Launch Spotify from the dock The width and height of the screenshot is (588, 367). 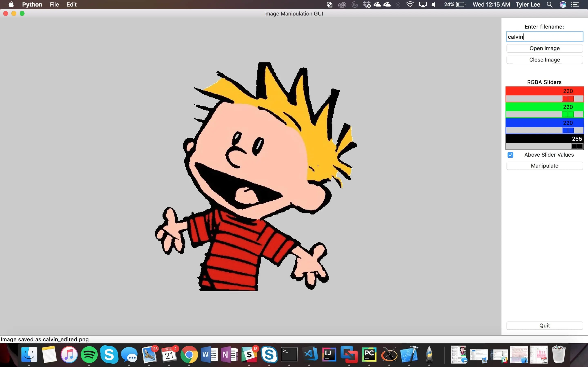(89, 355)
